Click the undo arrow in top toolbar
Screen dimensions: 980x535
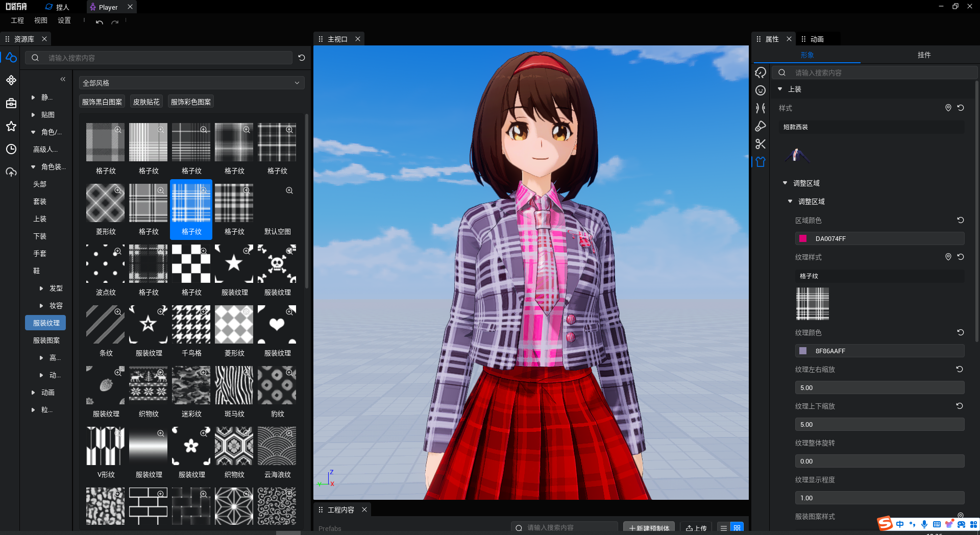tap(100, 22)
